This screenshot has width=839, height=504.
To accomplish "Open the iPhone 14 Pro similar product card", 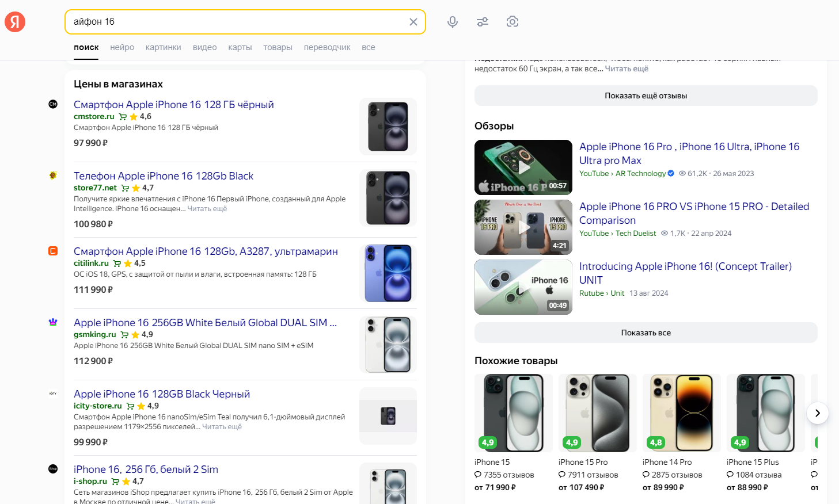I will click(x=682, y=433).
